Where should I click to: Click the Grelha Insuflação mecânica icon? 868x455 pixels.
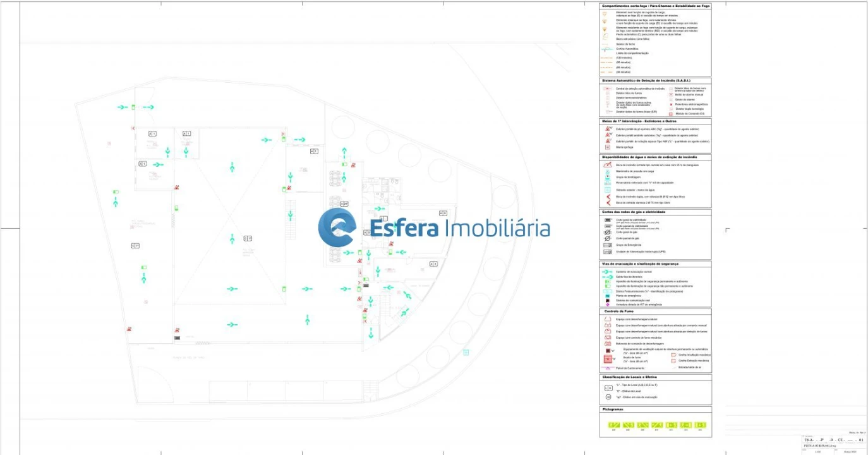tap(673, 355)
